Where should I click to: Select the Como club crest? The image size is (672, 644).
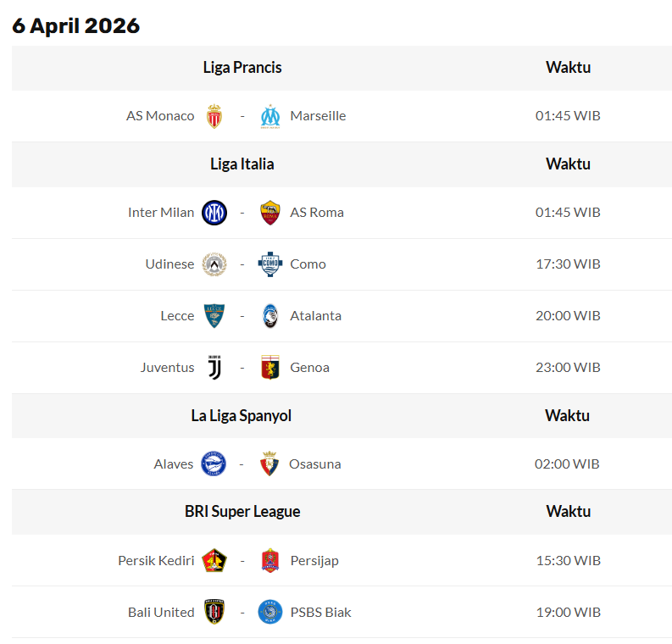click(x=270, y=264)
